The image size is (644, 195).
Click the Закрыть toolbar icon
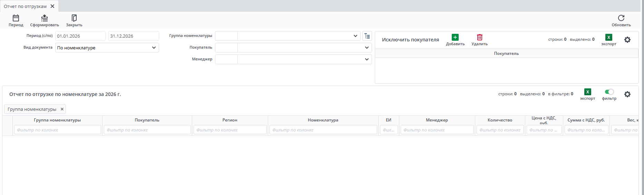(74, 18)
